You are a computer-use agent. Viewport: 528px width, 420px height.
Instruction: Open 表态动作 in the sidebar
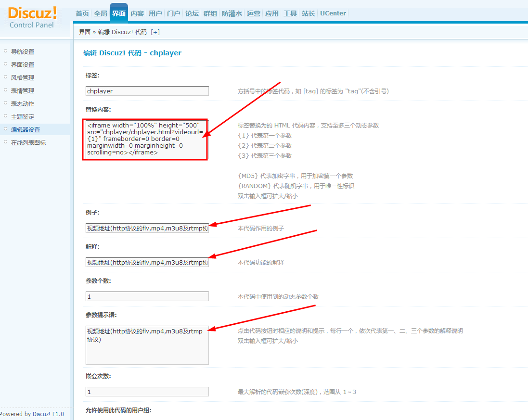(23, 103)
